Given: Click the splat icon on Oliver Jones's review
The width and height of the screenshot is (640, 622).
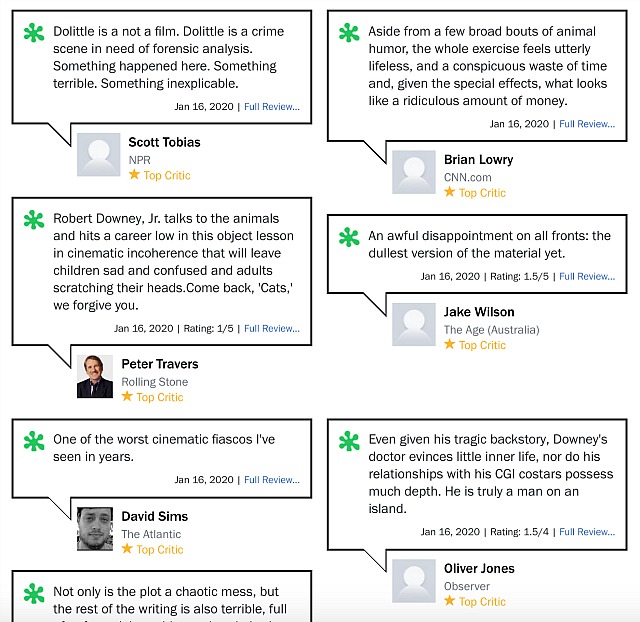Looking at the screenshot, I should [x=349, y=440].
